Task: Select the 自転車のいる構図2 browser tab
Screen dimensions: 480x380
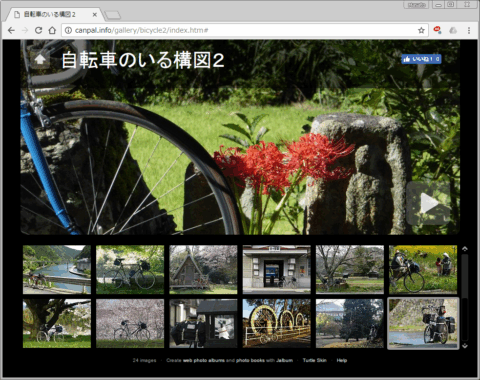Action: (53, 15)
